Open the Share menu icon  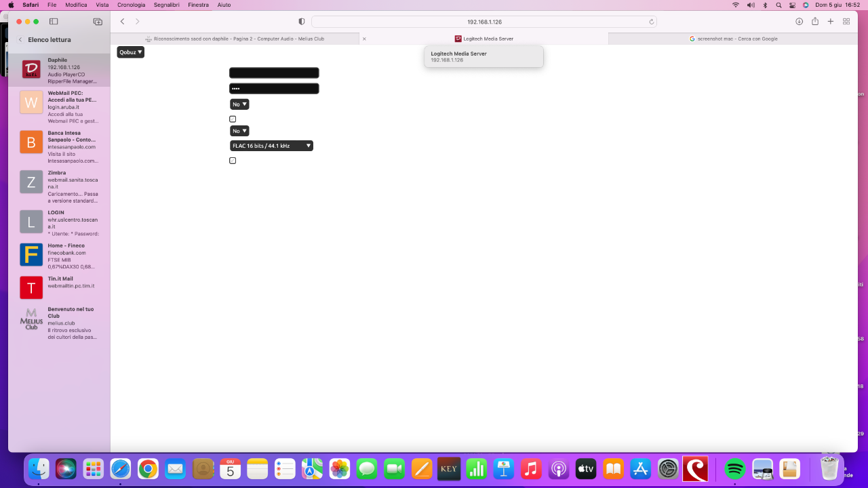(x=815, y=21)
